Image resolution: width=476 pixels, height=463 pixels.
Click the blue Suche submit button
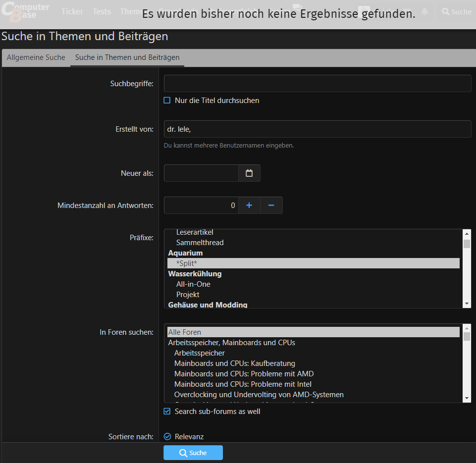(x=193, y=453)
